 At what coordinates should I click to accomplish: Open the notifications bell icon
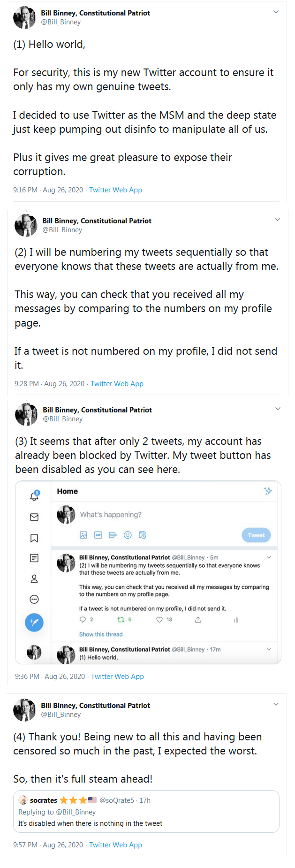[34, 496]
